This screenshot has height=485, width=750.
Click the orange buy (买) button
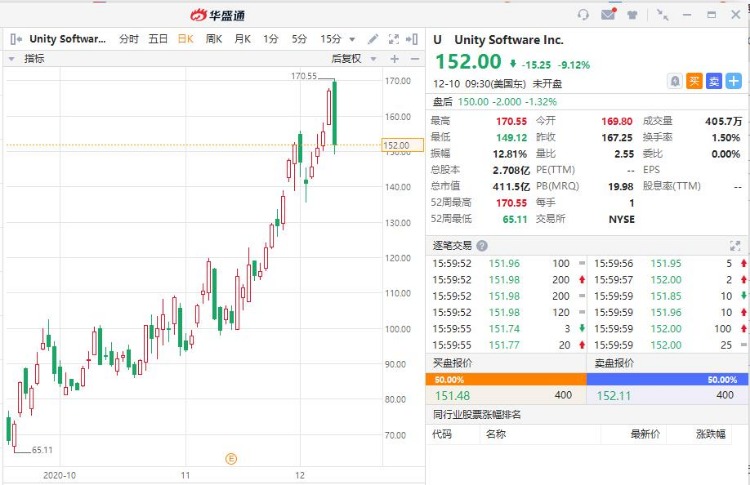click(x=694, y=81)
